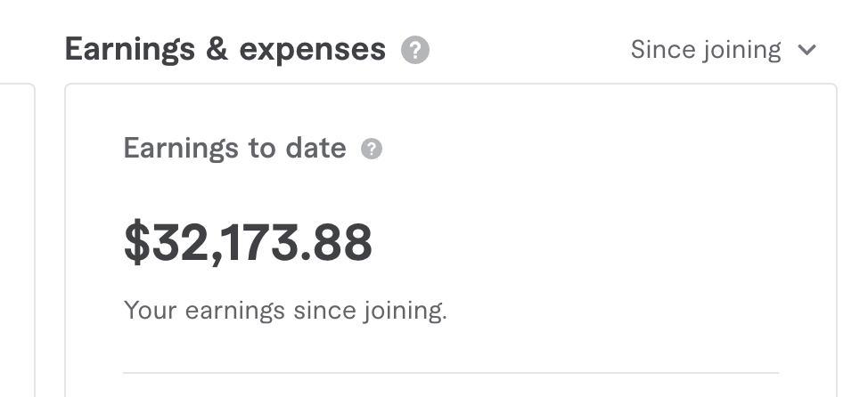Viewport: 868px width, 397px height.
Task: Click the word joining in the earnings description
Action: (404, 312)
